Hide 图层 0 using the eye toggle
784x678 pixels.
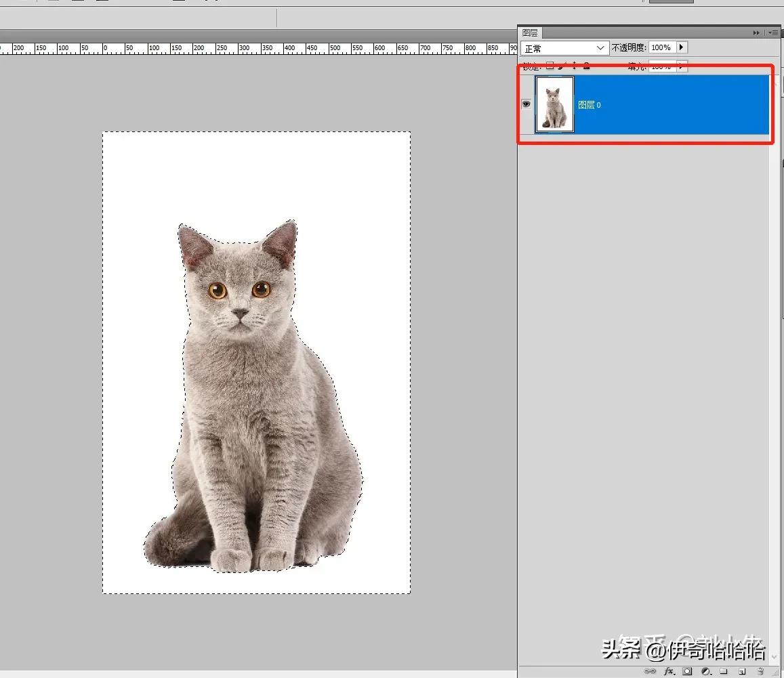tap(526, 104)
